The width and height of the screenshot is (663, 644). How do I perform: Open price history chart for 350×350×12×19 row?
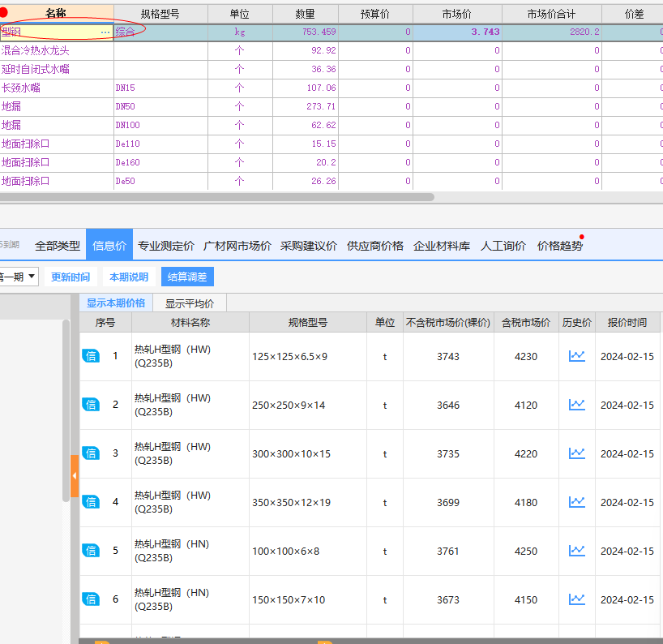pyautogui.click(x=577, y=502)
